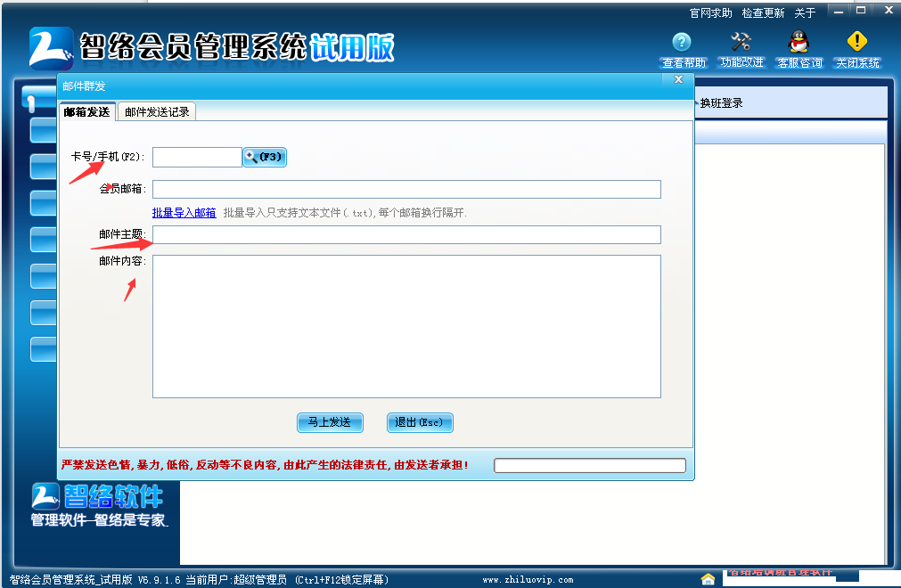Maximize the main application window
Viewport: 901px width, 588px height.
861,11
